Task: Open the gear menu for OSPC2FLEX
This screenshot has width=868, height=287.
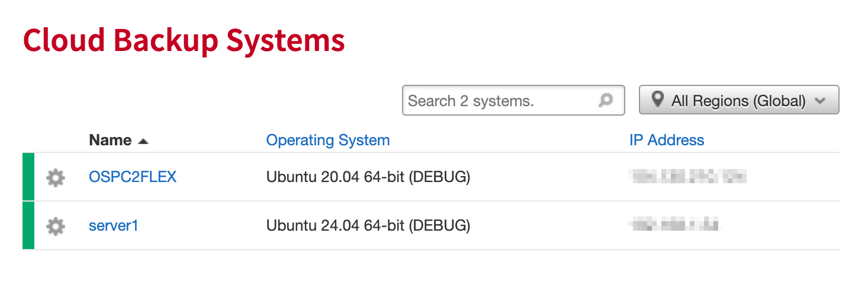Action: coord(55,177)
